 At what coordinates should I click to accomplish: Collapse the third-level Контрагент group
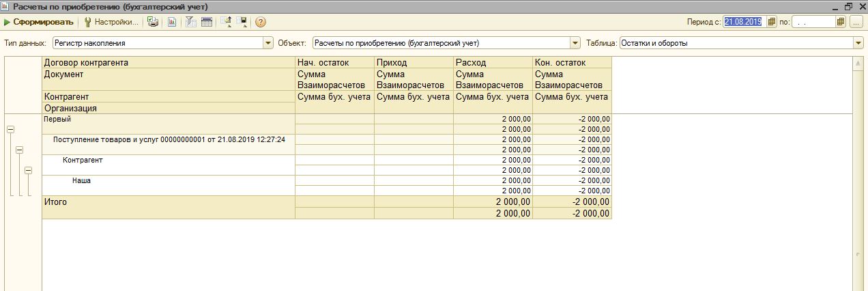click(28, 170)
